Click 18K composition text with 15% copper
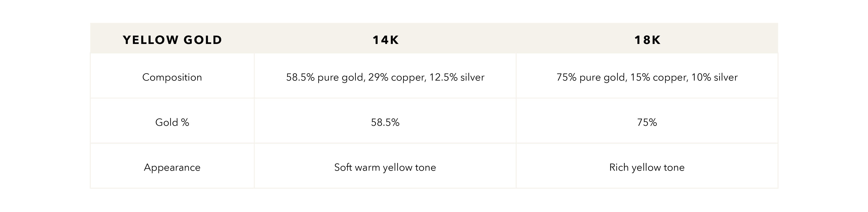This screenshot has width=868, height=212. pos(647,77)
